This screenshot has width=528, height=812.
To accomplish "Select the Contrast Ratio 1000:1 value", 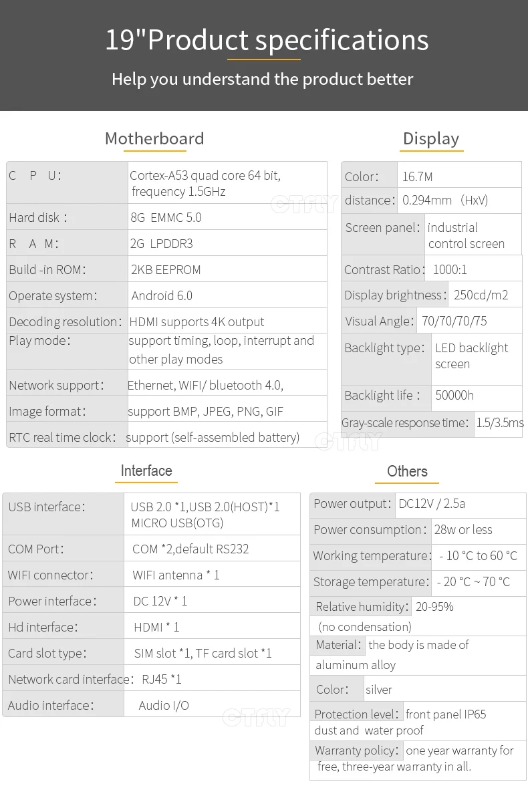I will pos(450,269).
